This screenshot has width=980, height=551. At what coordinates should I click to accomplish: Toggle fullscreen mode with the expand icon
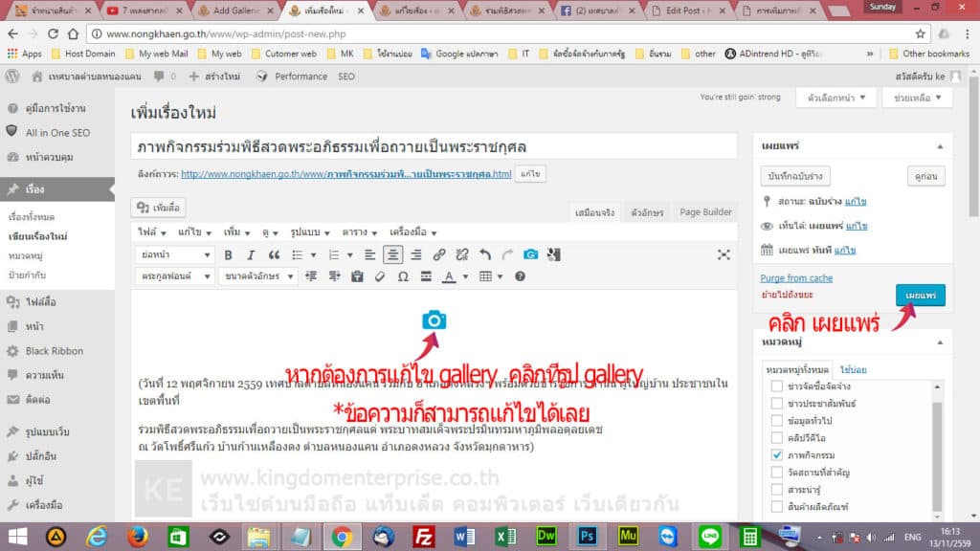pos(723,253)
